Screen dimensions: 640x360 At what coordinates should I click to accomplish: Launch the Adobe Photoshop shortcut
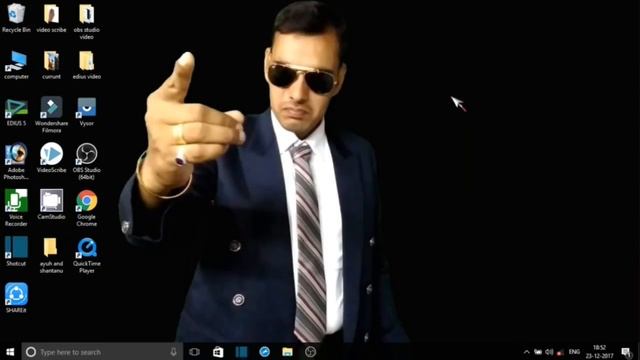pyautogui.click(x=16, y=161)
